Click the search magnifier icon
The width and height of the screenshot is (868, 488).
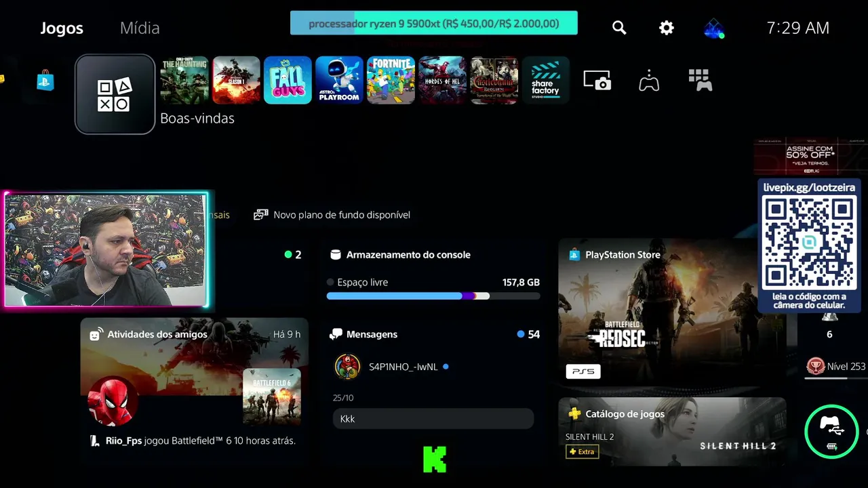click(x=619, y=27)
